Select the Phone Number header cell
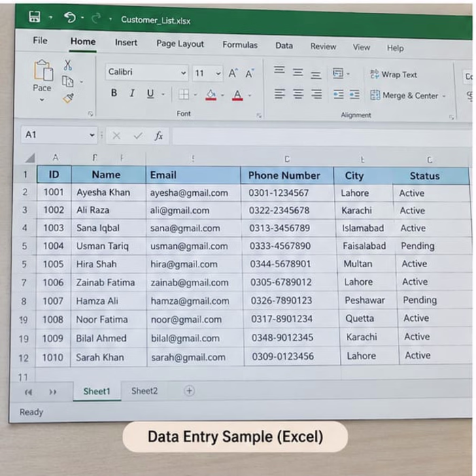476x476 pixels. pos(287,175)
